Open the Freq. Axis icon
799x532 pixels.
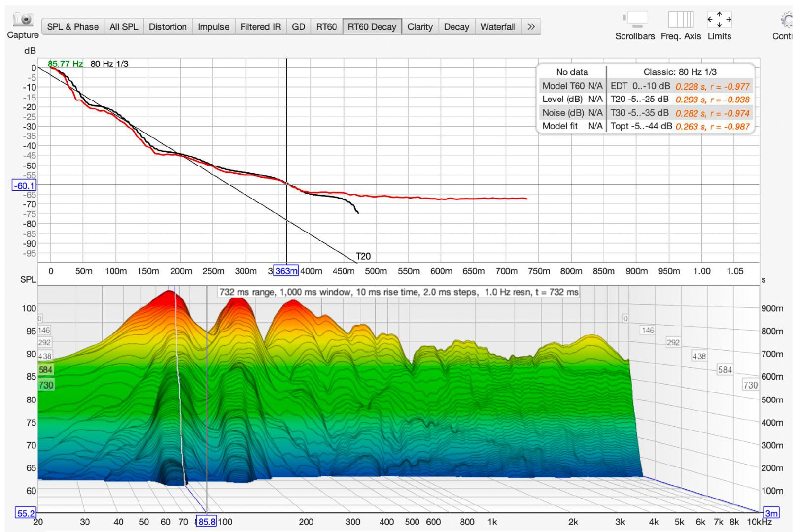click(x=681, y=20)
